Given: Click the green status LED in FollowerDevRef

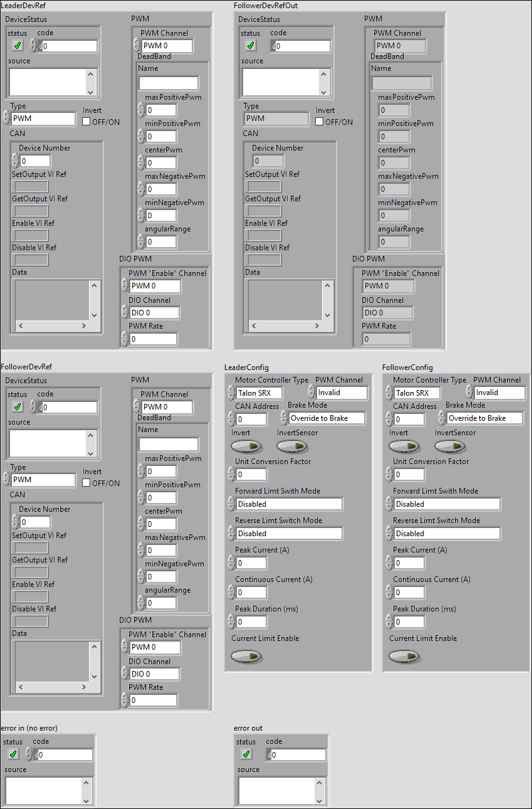Looking at the screenshot, I should (17, 406).
